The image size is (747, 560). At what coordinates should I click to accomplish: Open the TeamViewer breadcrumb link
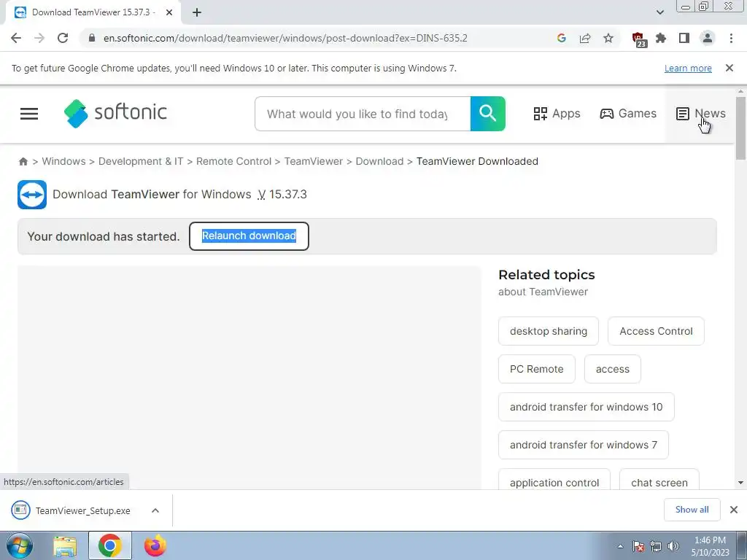click(314, 161)
